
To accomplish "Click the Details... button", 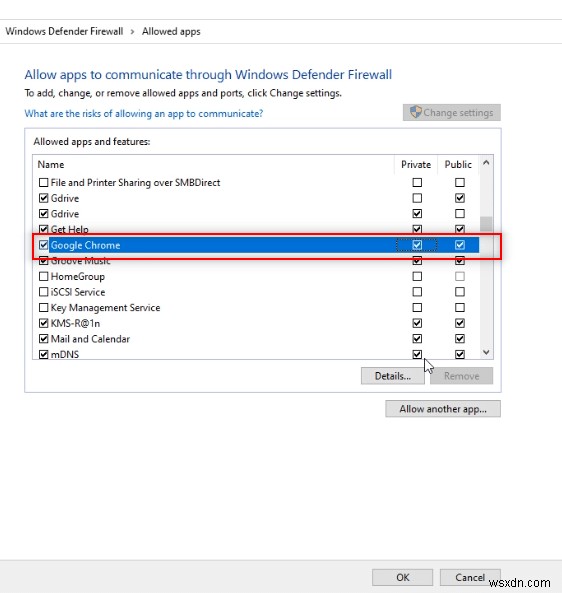I will click(393, 376).
